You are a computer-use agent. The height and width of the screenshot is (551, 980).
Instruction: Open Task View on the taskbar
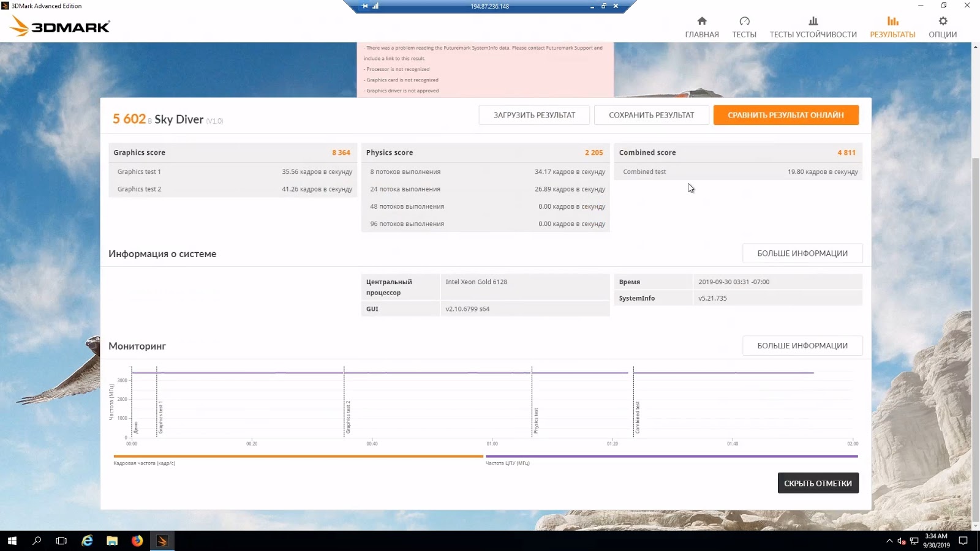[x=61, y=541]
